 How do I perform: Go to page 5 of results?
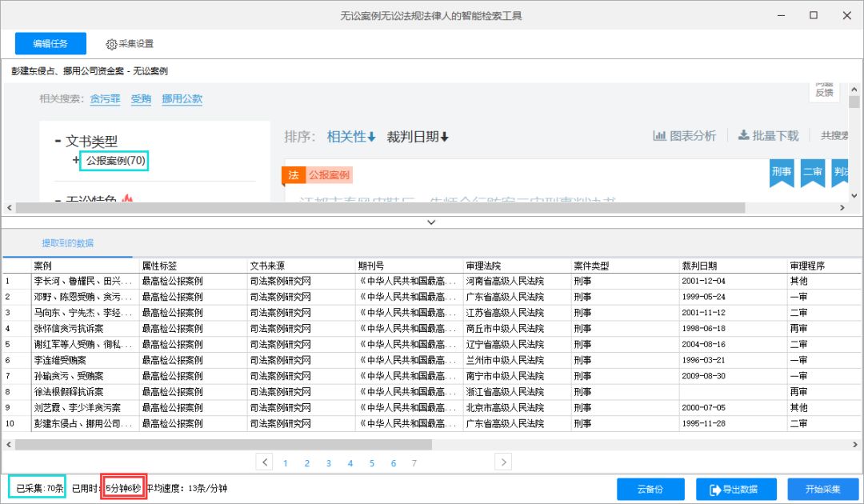pyautogui.click(x=372, y=463)
